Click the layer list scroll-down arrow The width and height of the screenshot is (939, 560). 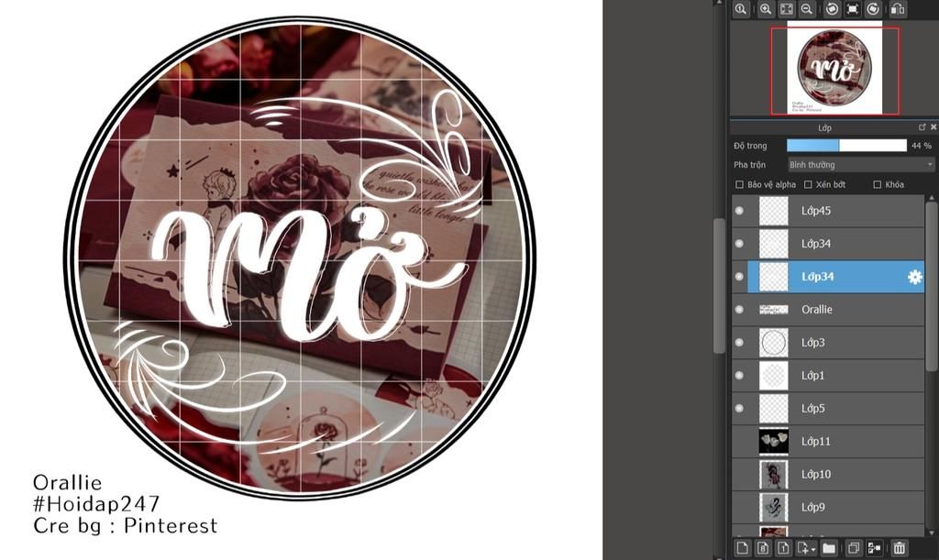[932, 532]
